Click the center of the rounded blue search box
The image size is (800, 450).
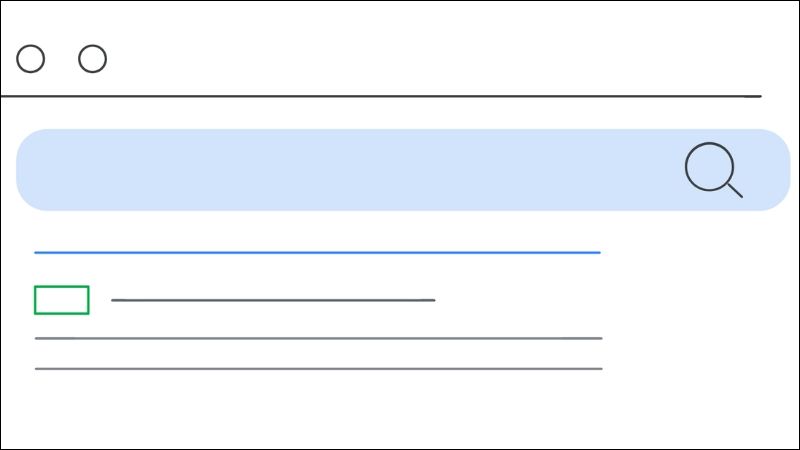pos(403,170)
